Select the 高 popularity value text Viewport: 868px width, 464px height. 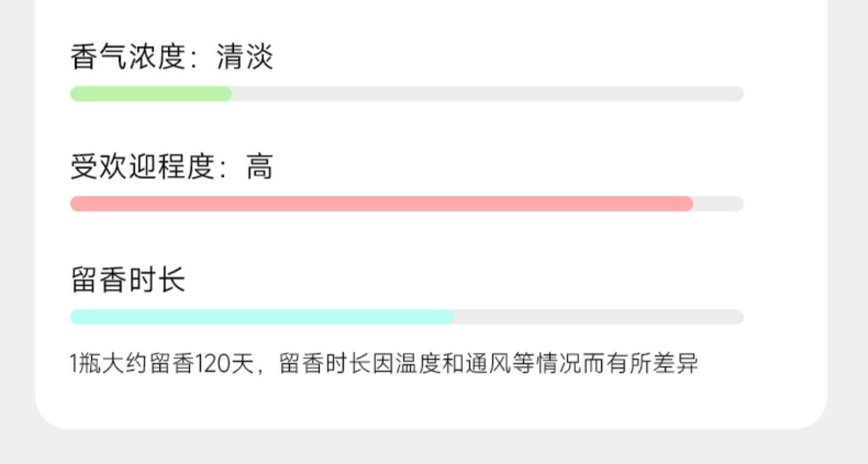tap(259, 167)
